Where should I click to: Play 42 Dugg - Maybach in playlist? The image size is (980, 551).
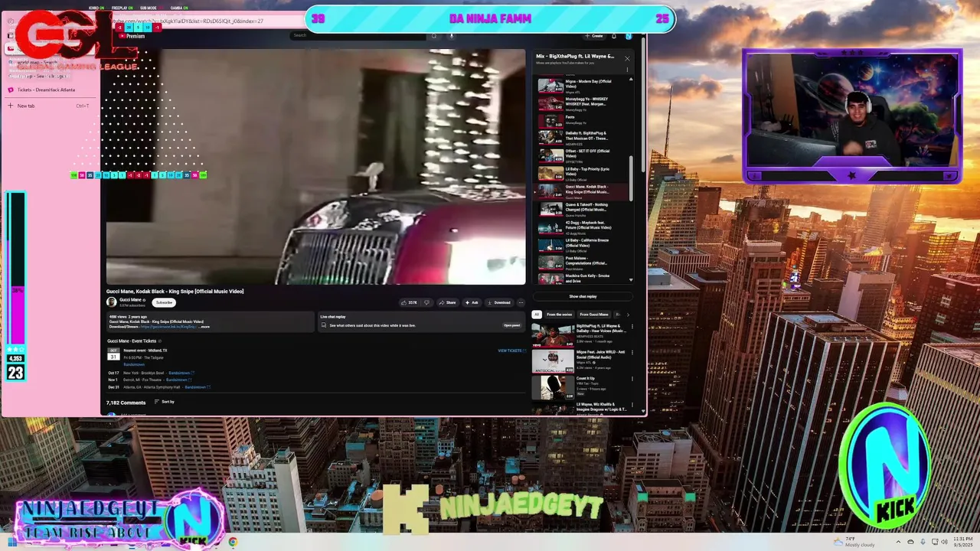point(583,227)
